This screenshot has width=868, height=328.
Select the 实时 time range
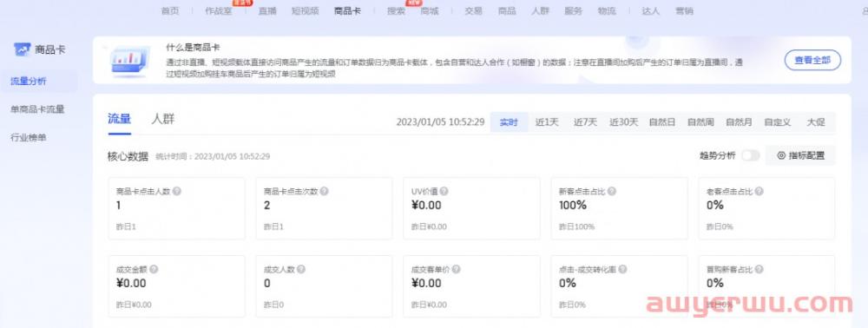[x=509, y=122]
